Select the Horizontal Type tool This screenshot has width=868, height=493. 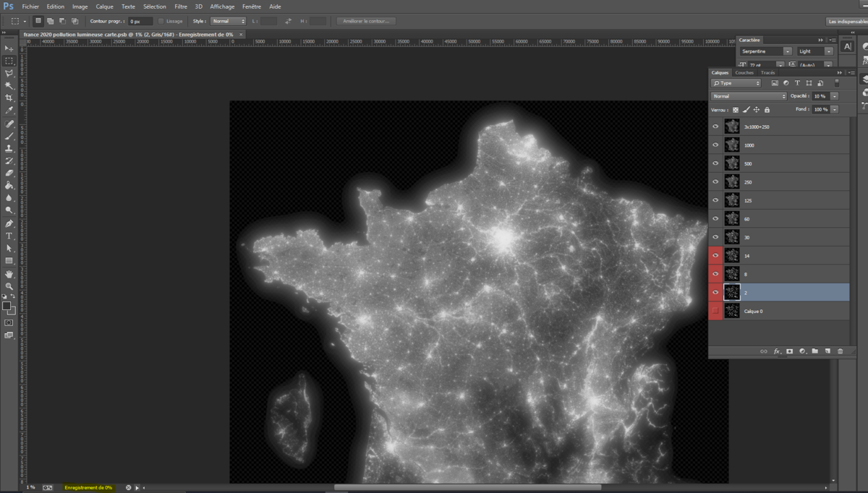[9, 236]
